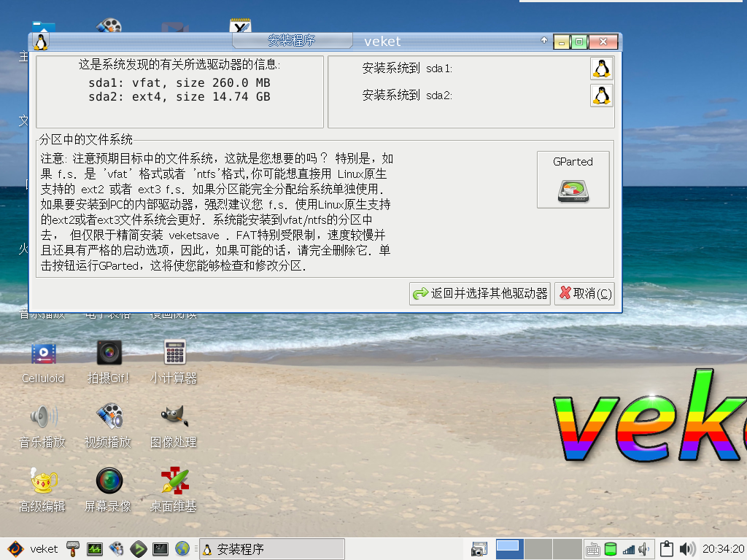Open 桌面维基 desktop wiki icon

click(x=174, y=490)
